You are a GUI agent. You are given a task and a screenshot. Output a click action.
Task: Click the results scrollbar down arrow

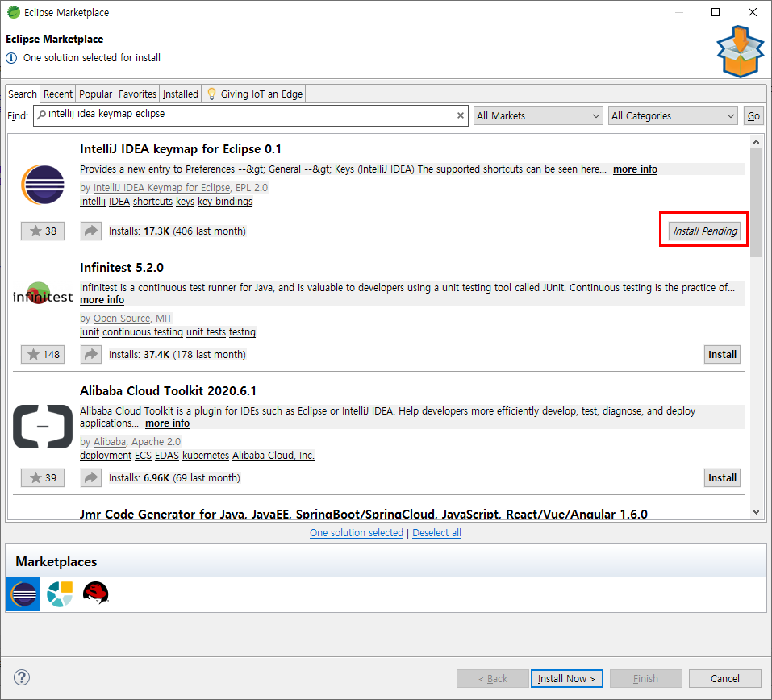756,512
